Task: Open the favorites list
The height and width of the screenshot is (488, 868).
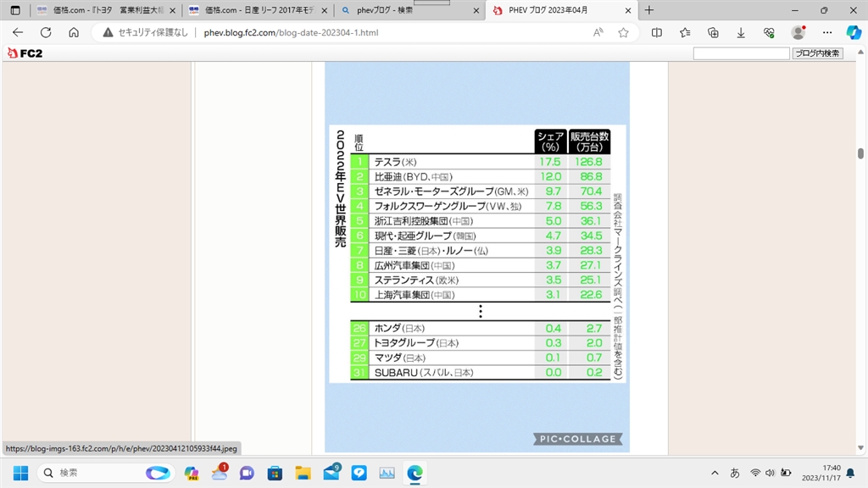Action: [x=685, y=33]
